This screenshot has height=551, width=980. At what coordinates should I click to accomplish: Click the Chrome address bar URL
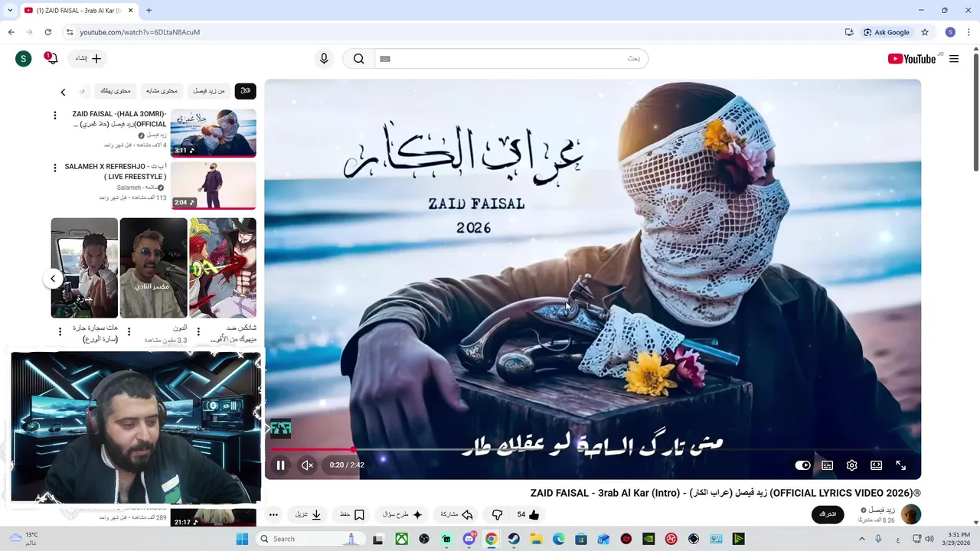[x=140, y=32]
